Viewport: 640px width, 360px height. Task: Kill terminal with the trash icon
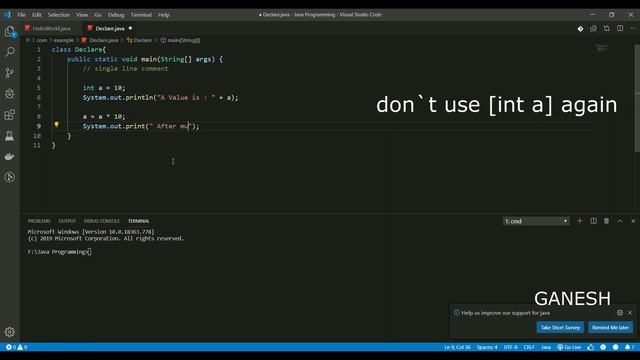point(607,221)
